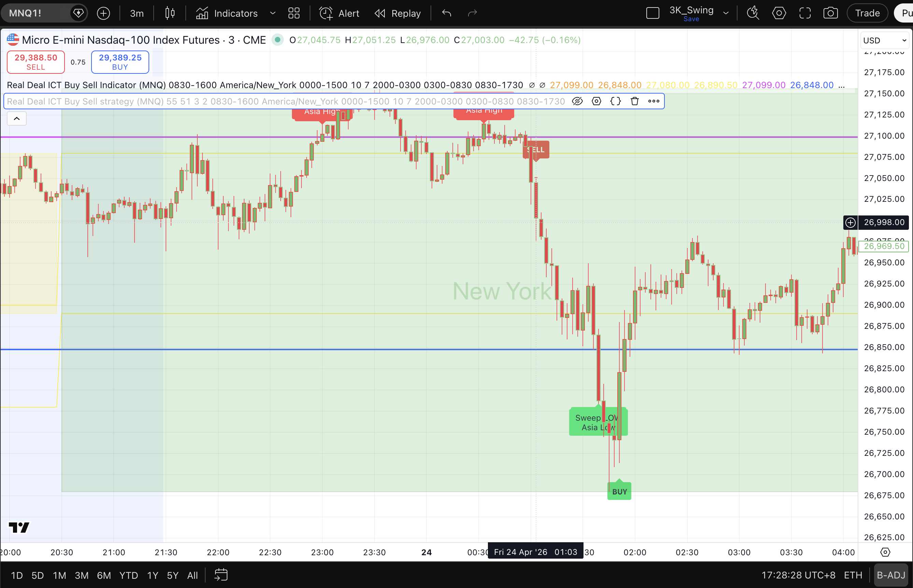Open the Trade panel button

pyautogui.click(x=867, y=13)
